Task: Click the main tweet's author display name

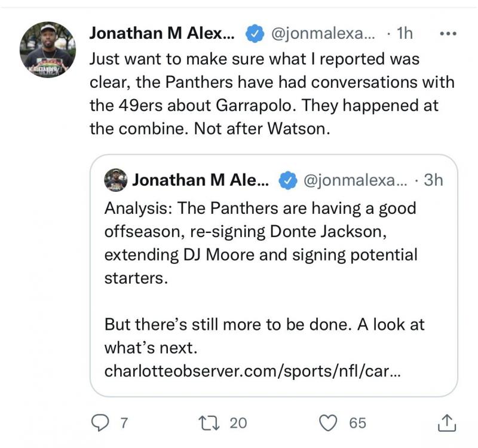Action: [x=164, y=34]
